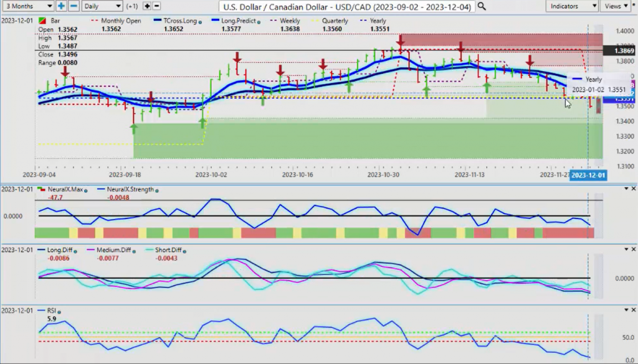This screenshot has height=364, width=638.
Task: Open the Diff panel options arrow
Action: (x=626, y=249)
